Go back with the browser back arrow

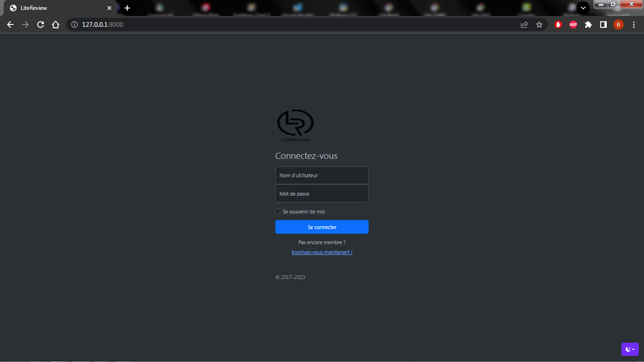click(10, 25)
